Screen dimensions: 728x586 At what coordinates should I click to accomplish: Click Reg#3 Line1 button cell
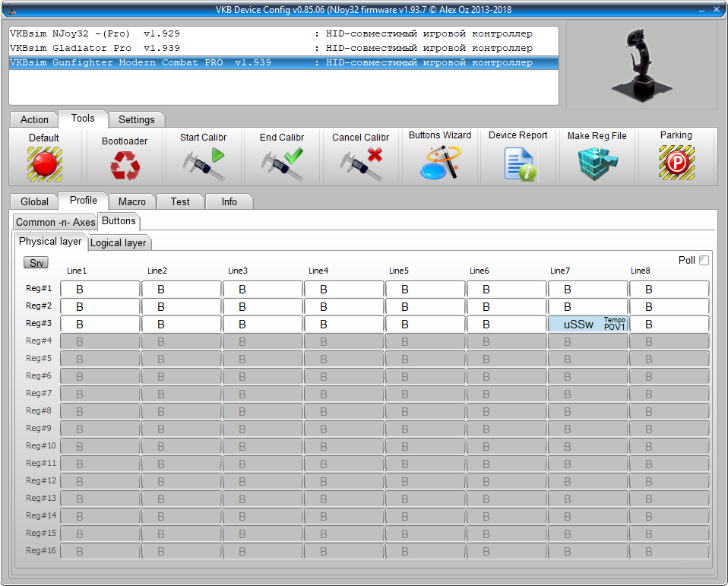pyautogui.click(x=100, y=324)
